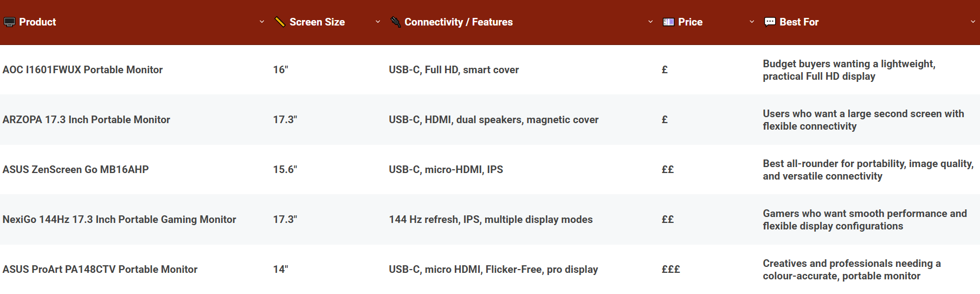Select the AOC I1601FWUX Portable Monitor cell
Viewport: 980px width, 294px height.
coord(82,70)
